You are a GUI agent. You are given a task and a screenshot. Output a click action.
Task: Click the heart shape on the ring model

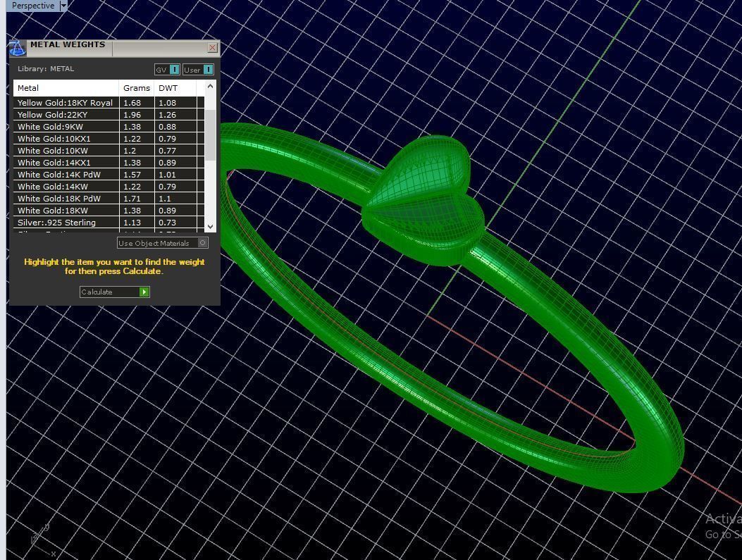[424, 202]
